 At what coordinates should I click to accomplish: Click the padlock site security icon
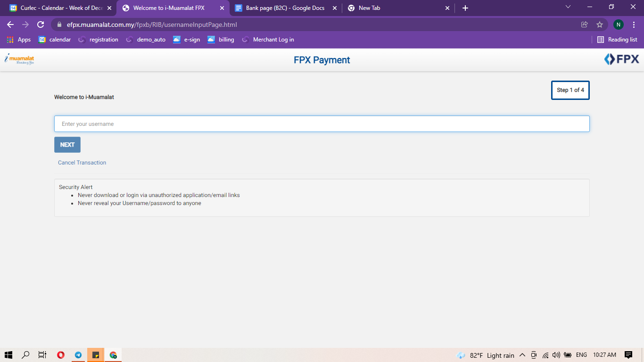pos(59,25)
